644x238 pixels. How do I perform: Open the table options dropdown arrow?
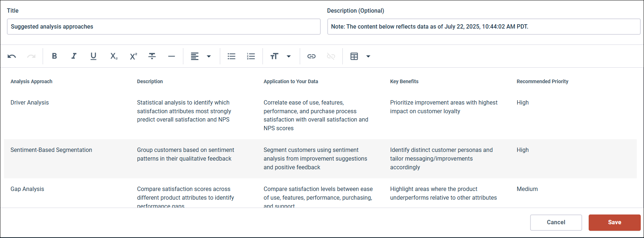pos(368,56)
